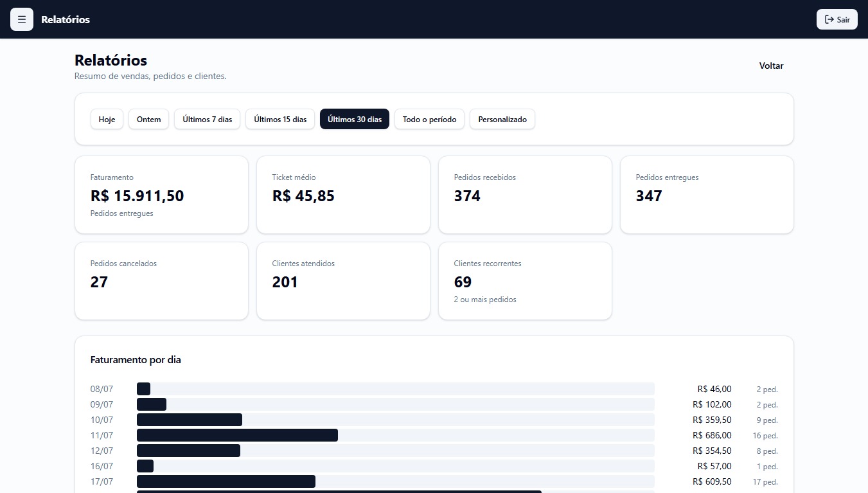Click the R$ 57,00 amount
The height and width of the screenshot is (493, 868).
coord(714,466)
